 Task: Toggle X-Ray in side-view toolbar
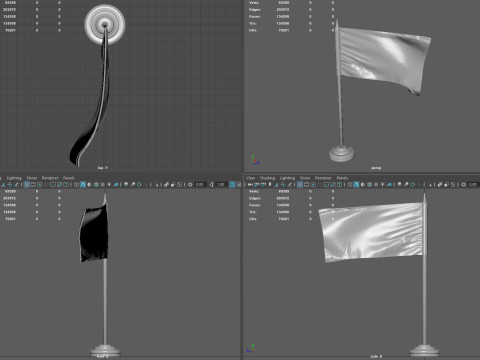440,184
